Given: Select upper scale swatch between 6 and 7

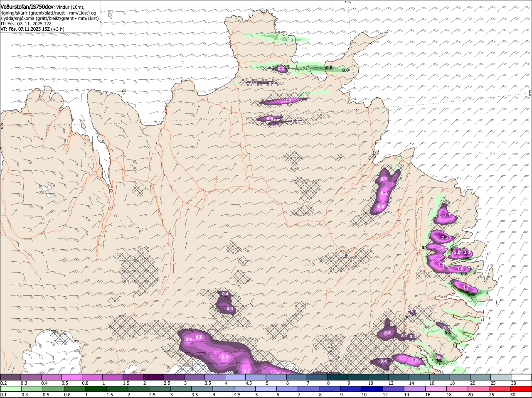Looking at the screenshot, I should [x=297, y=377].
